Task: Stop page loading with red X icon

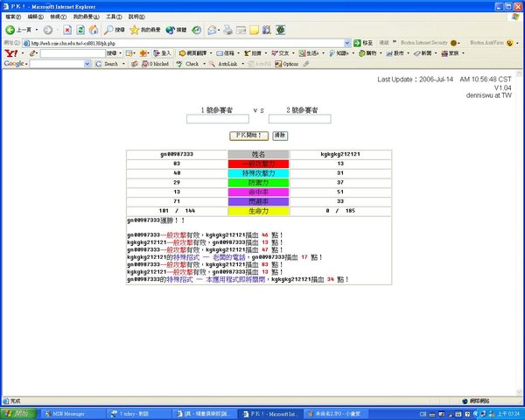Action: pyautogui.click(x=67, y=30)
